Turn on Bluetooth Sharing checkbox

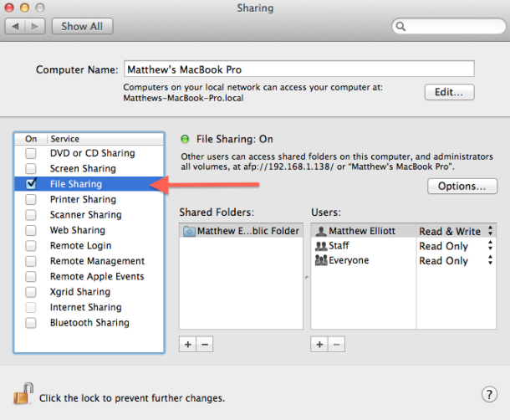[x=31, y=323]
